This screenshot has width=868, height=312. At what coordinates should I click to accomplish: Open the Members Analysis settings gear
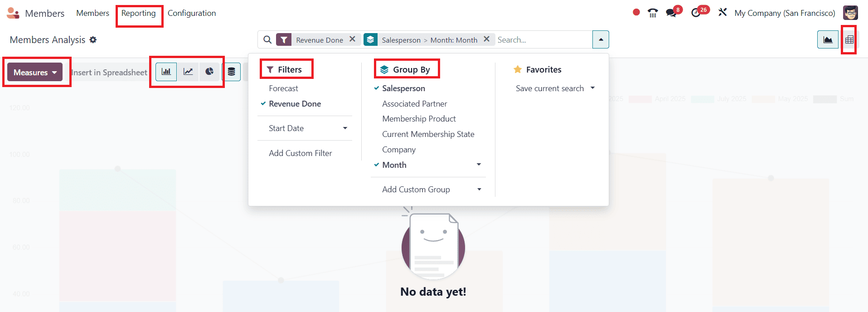click(x=93, y=40)
